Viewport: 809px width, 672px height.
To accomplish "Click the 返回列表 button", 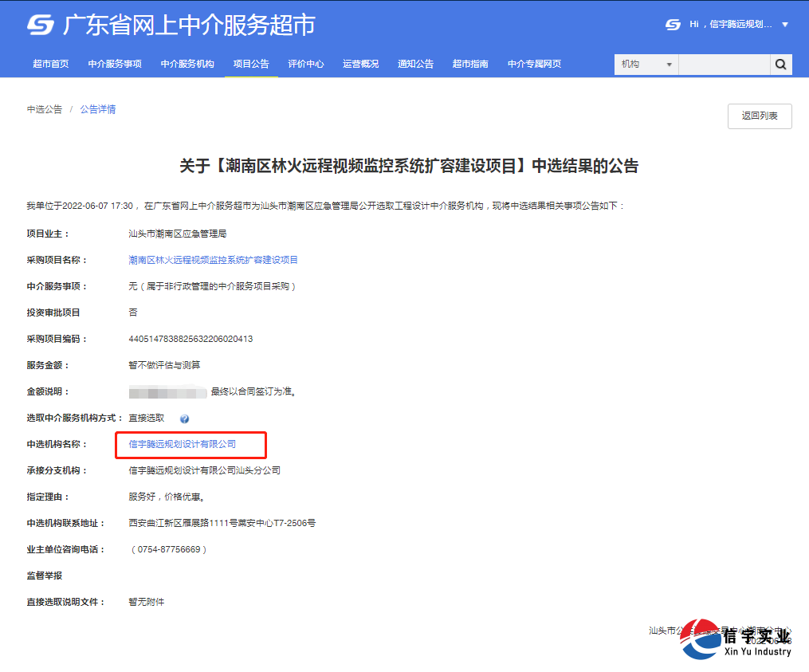I will [x=759, y=116].
